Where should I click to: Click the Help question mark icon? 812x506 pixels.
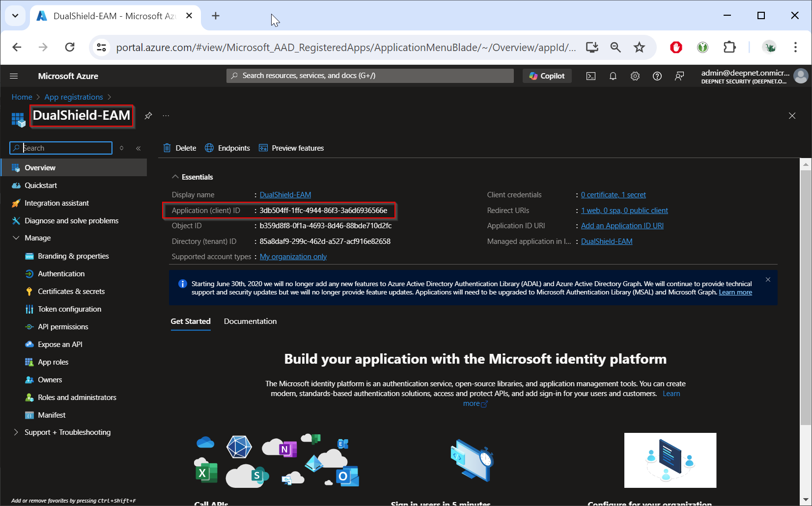point(657,76)
